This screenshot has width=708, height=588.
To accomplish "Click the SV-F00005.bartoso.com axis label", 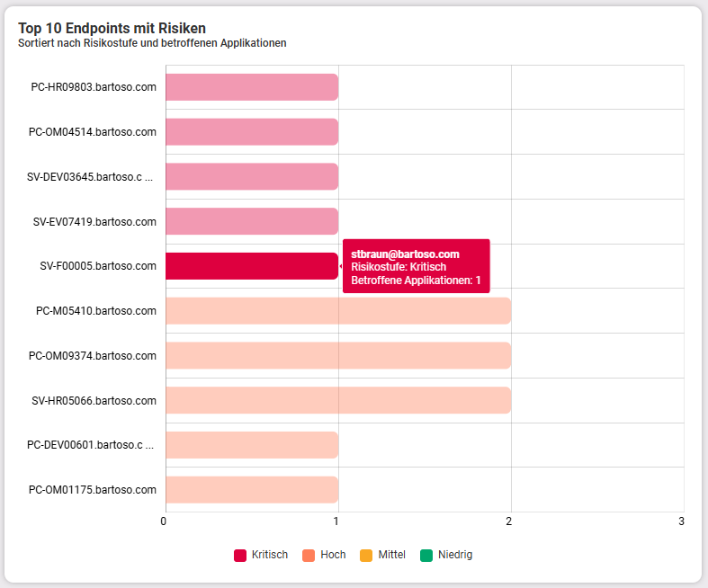I will pyautogui.click(x=98, y=266).
